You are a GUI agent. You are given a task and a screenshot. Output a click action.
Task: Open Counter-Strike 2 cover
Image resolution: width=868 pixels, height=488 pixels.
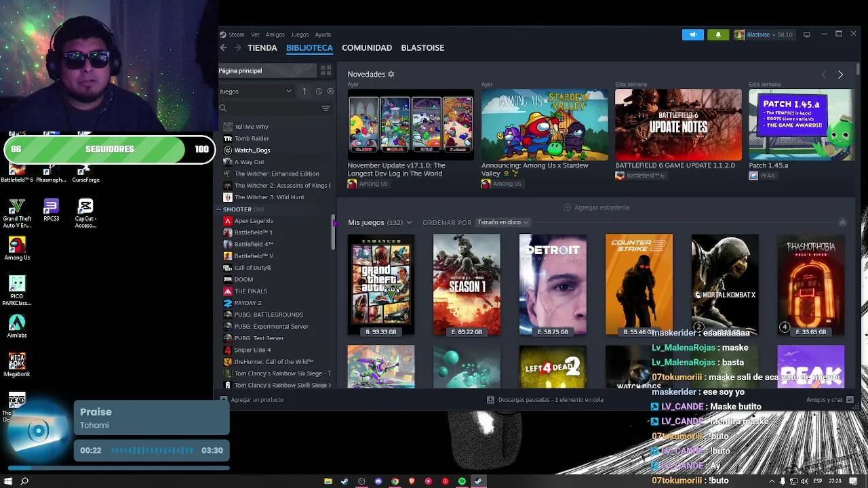click(639, 285)
